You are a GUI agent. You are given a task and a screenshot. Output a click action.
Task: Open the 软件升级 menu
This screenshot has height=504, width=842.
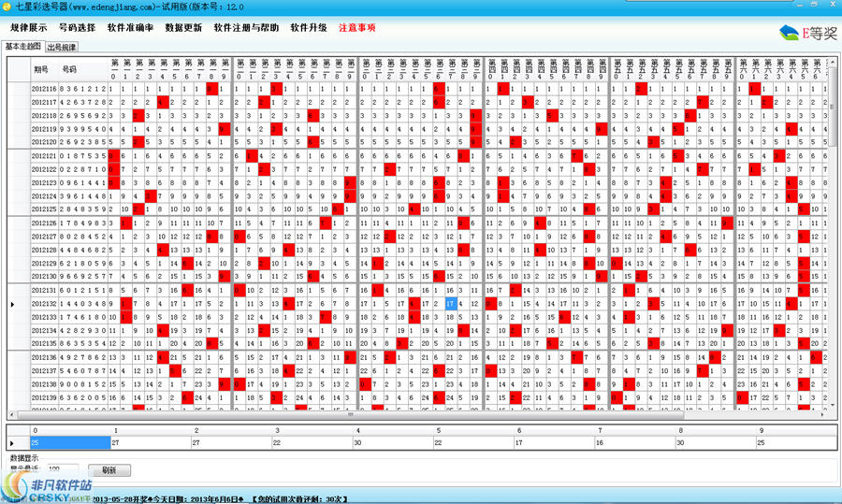click(309, 27)
